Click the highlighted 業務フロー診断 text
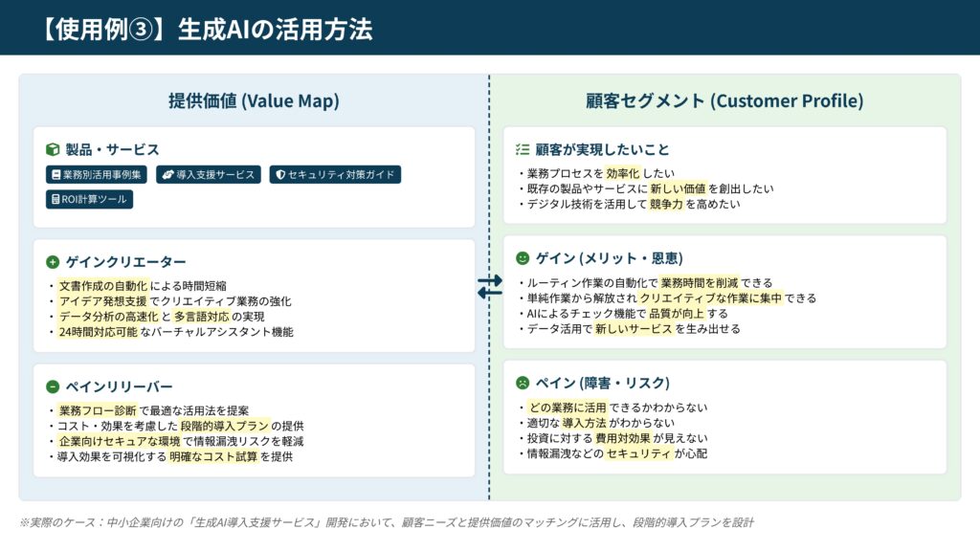Viewport: 980px width, 551px height. [x=97, y=409]
